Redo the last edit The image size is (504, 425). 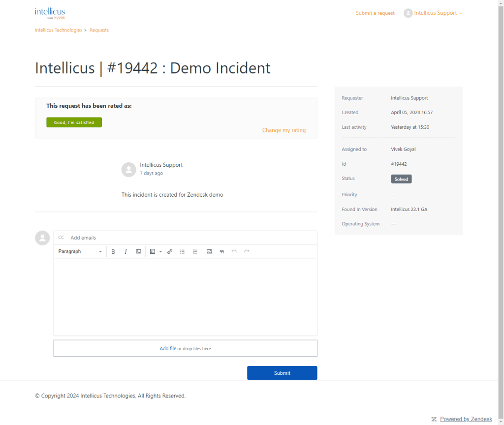click(247, 251)
